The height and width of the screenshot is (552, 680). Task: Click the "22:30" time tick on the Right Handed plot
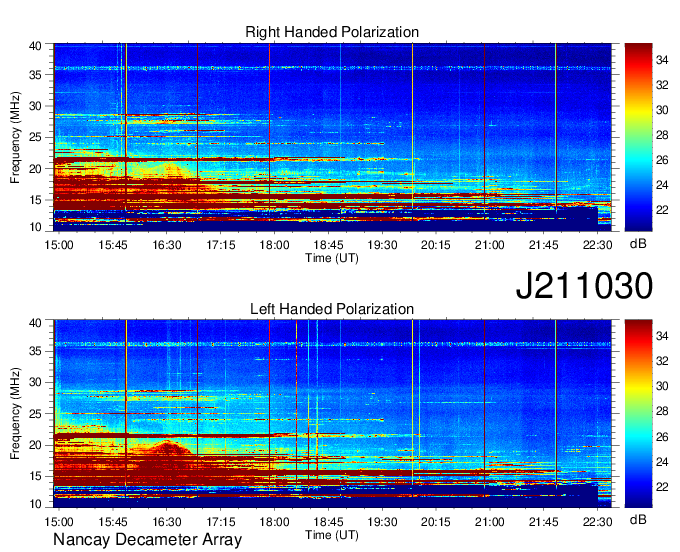click(x=598, y=245)
